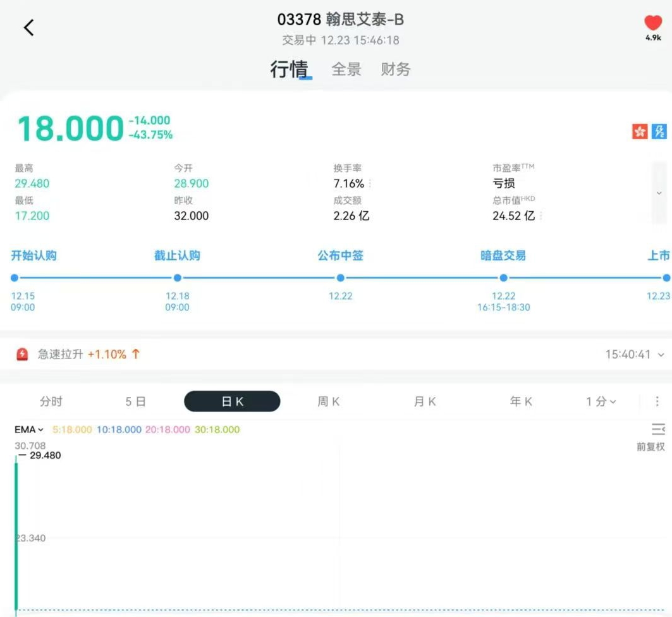Select the 周K chart period

[x=329, y=401]
